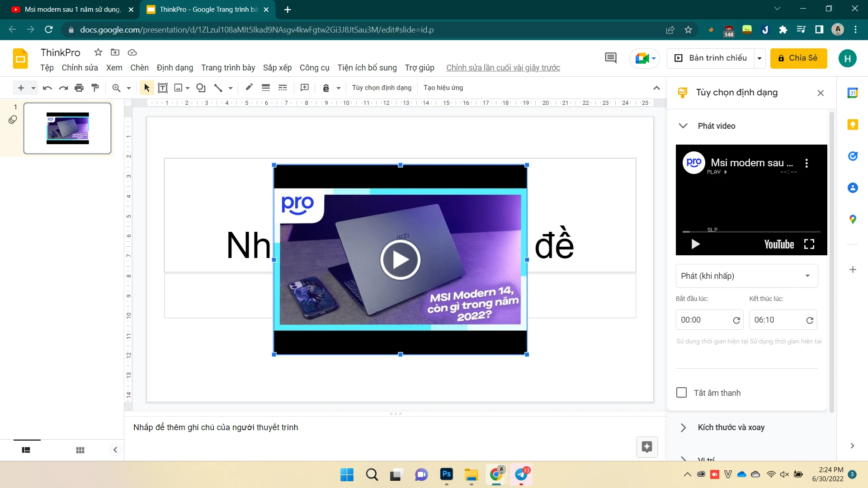Click the video preview progress bar
Image resolution: width=868 pixels, height=488 pixels.
click(x=751, y=232)
